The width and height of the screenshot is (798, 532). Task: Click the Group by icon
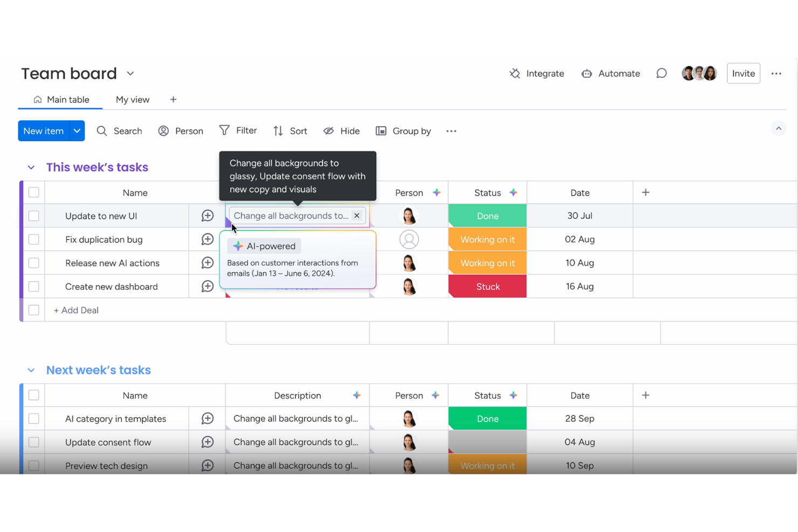pyautogui.click(x=381, y=130)
